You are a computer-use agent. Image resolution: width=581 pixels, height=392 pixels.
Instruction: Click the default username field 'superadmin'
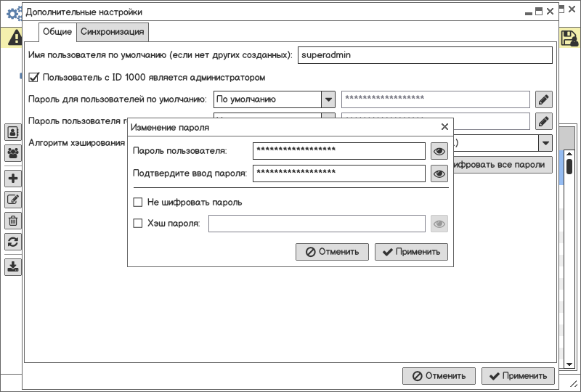pos(425,55)
